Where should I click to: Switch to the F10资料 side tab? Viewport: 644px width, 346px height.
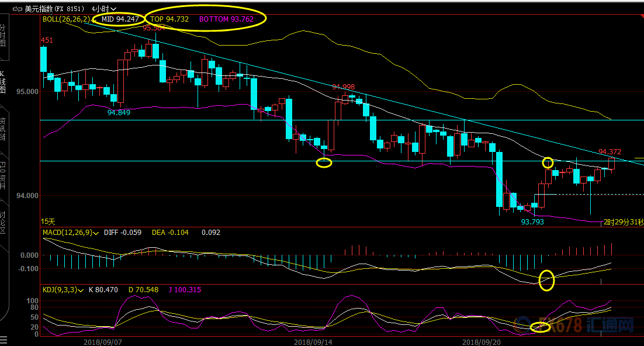[x=3, y=175]
